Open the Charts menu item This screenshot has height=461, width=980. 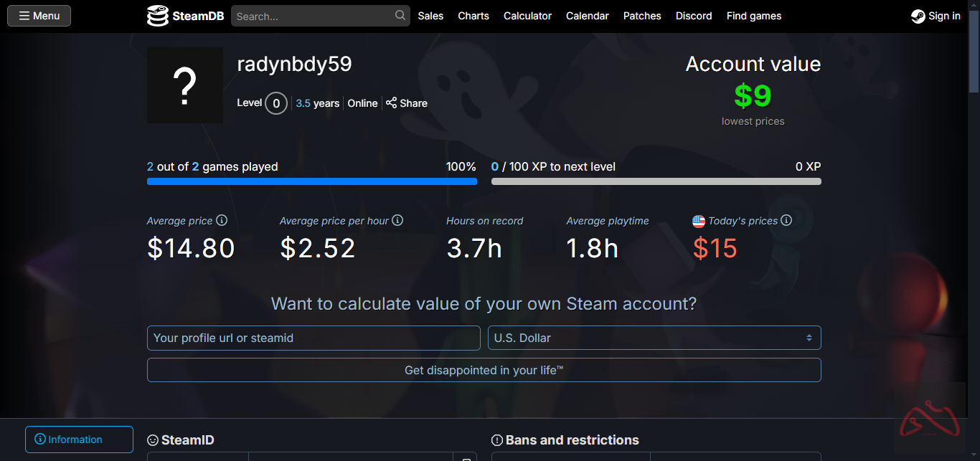[x=473, y=16]
